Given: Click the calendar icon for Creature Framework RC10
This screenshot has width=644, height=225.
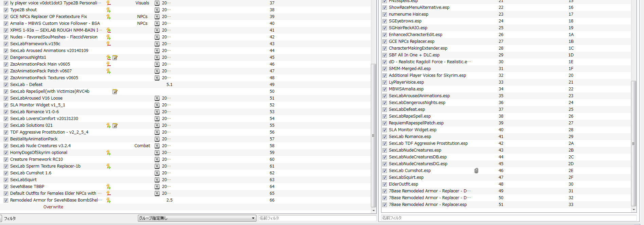Looking at the screenshot, I should pos(157,159).
